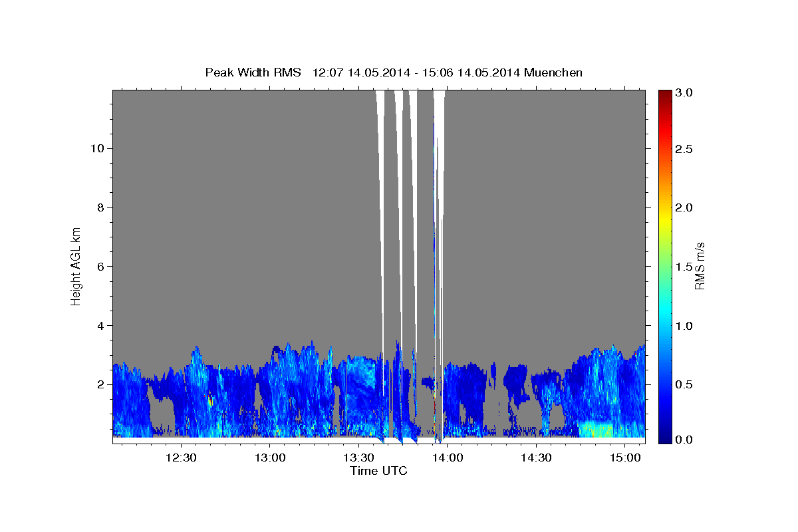This screenshot has height=532, width=798.
Task: Pick the dark red top of colorbar
Action: tap(664, 94)
